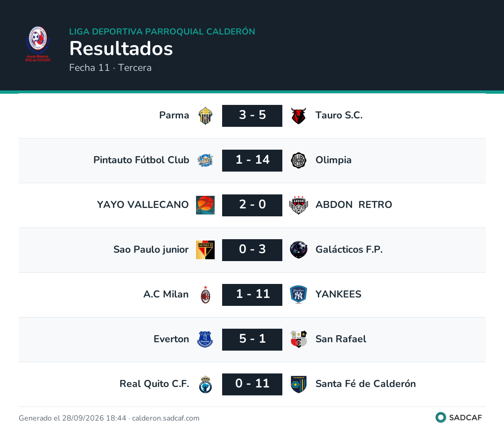Click the SADCAF brand logo
This screenshot has height=442, width=504.
[459, 417]
